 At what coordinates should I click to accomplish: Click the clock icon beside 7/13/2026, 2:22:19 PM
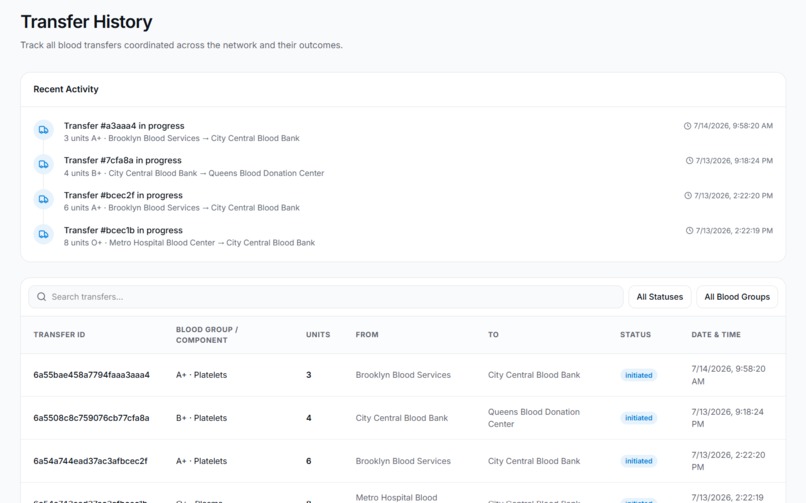point(689,231)
